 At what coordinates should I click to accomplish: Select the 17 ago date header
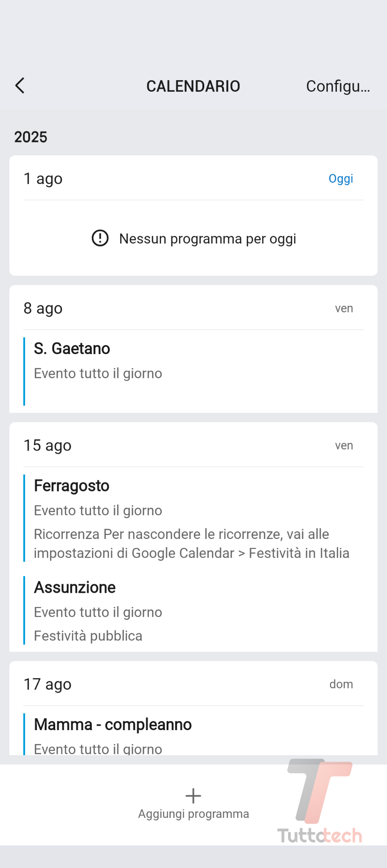coord(47,684)
